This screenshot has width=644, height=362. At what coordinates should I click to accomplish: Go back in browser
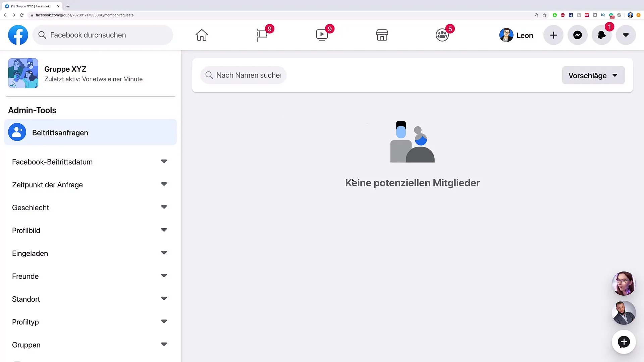click(5, 15)
